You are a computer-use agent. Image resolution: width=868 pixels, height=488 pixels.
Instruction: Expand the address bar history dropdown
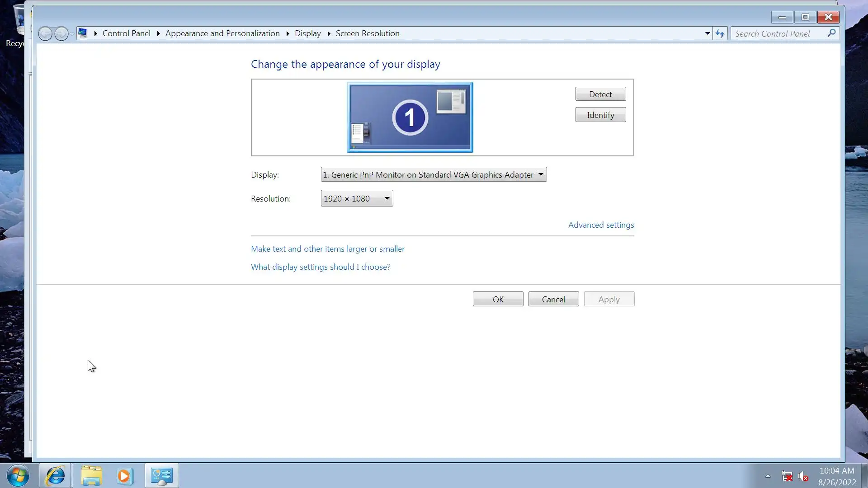[x=708, y=33]
